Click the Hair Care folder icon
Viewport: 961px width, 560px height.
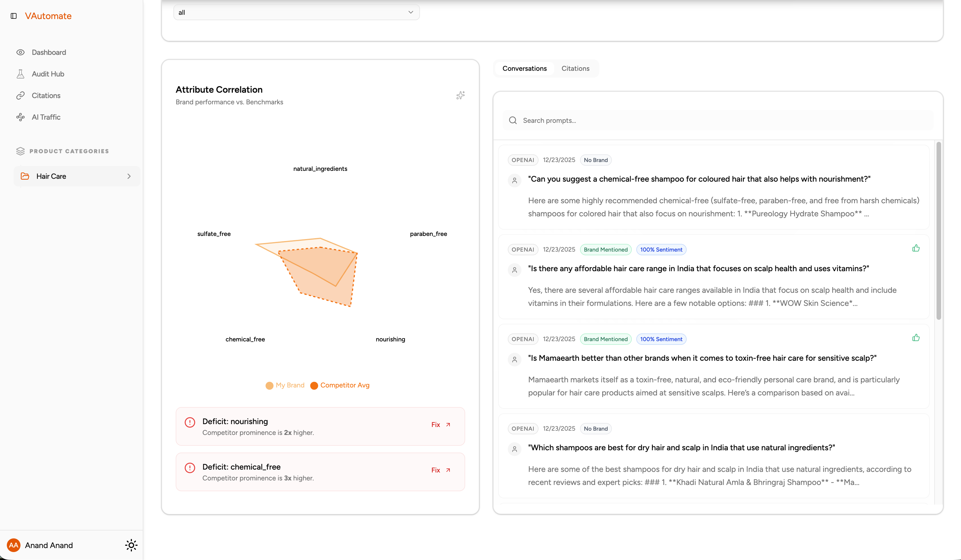[x=25, y=176]
